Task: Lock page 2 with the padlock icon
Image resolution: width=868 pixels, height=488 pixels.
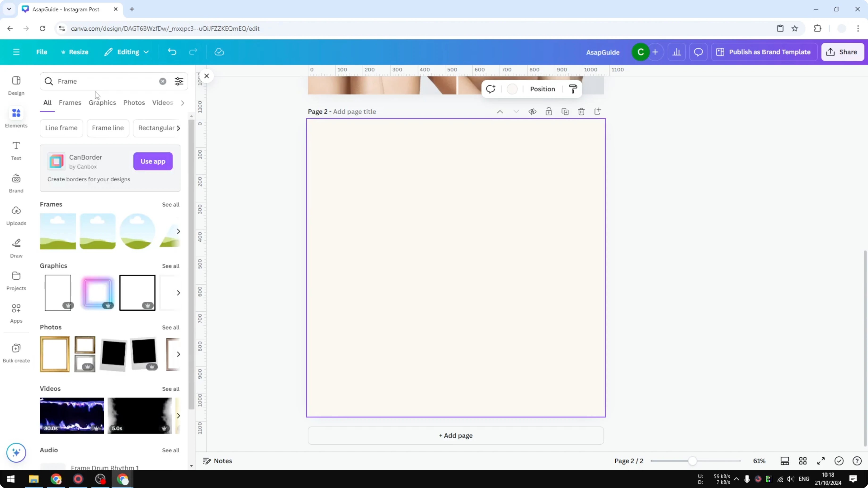Action: click(x=549, y=111)
